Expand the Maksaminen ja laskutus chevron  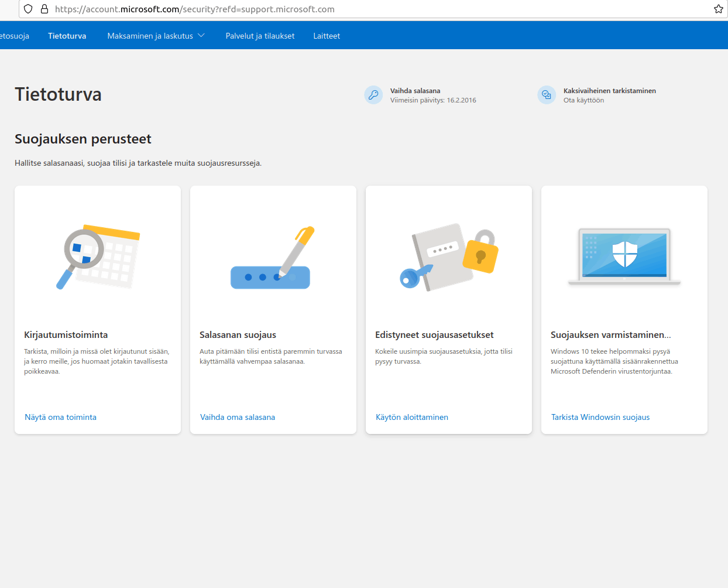201,36
